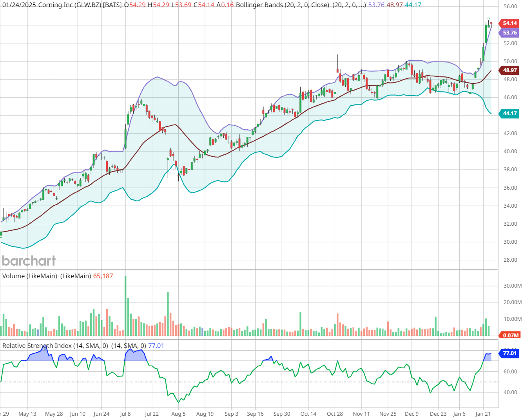
Task: Click the teal 44.17 lower band axis badge
Action: tap(509, 114)
